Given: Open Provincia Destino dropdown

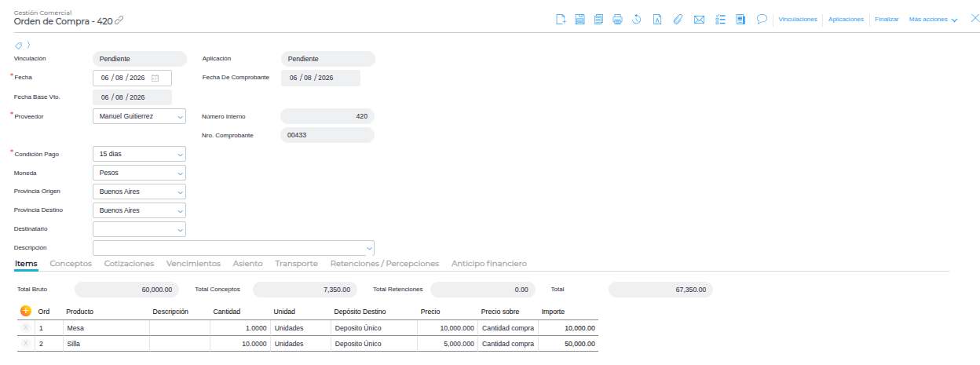Looking at the screenshot, I should tap(139, 210).
